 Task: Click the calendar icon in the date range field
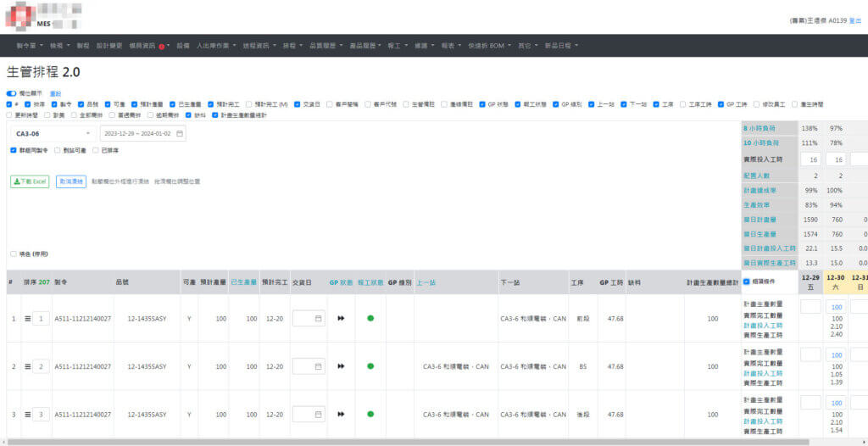[x=180, y=134]
